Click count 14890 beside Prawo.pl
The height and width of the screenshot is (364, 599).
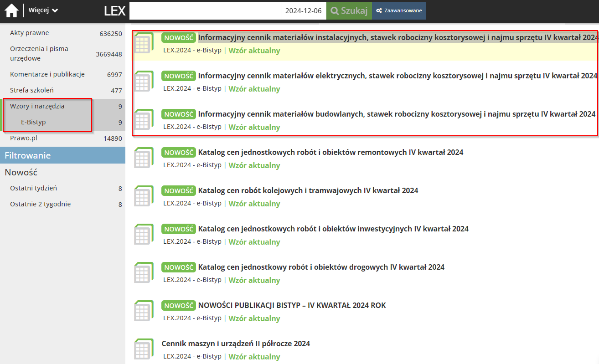click(x=113, y=138)
